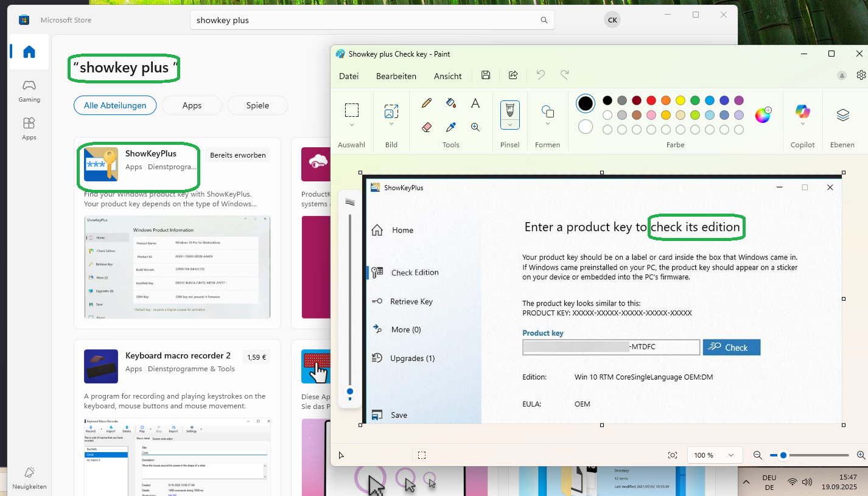Select the Alle Abteilungen filter
Viewport: 868px width, 496px height.
[x=115, y=105]
